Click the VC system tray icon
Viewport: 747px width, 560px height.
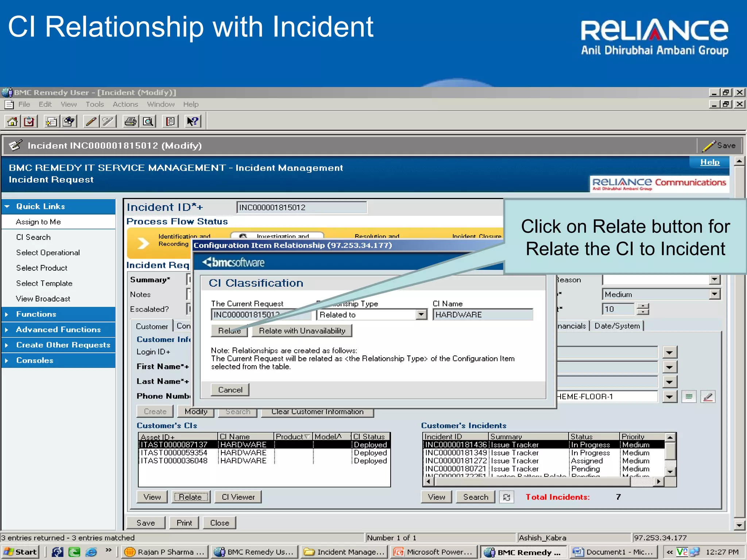[x=681, y=552]
